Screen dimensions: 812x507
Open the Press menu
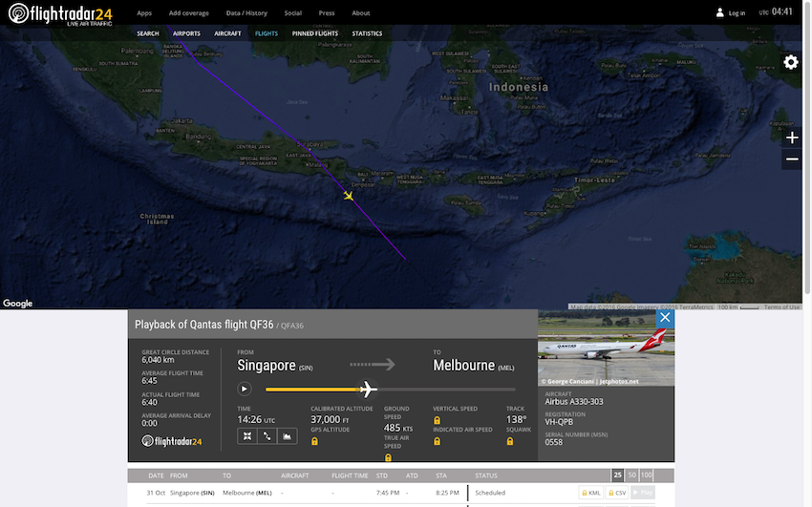327,13
